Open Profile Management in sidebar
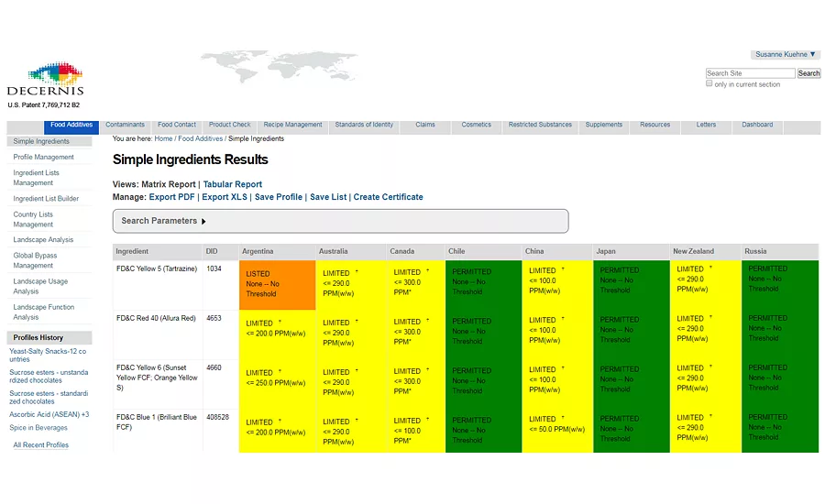 click(x=44, y=157)
